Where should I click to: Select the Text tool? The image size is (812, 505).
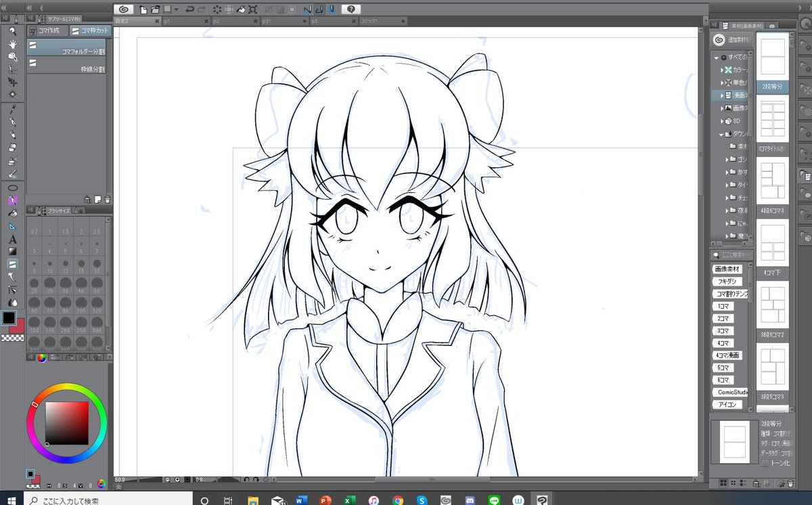(12, 239)
